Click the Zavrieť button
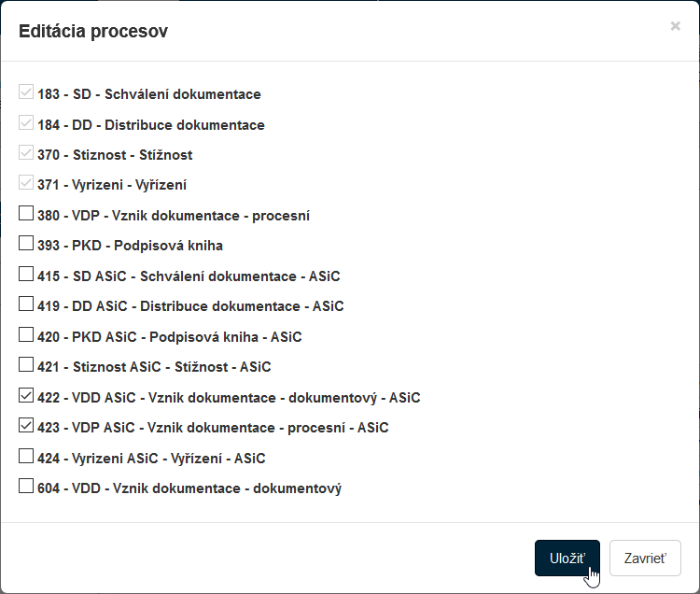 [645, 559]
